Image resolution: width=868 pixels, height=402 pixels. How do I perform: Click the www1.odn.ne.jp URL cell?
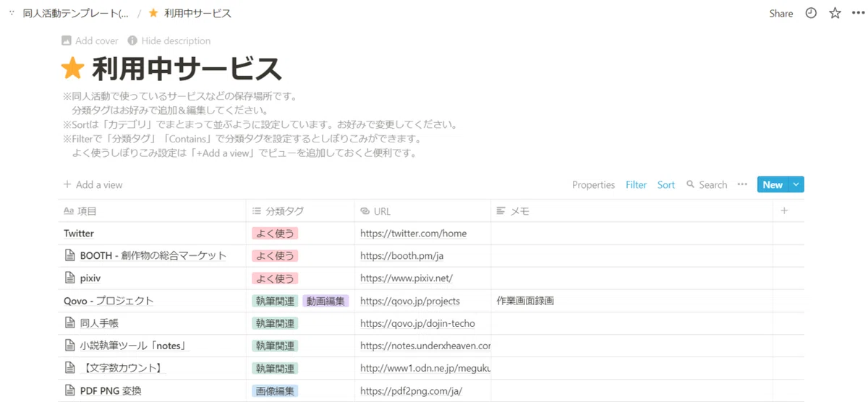click(x=422, y=368)
